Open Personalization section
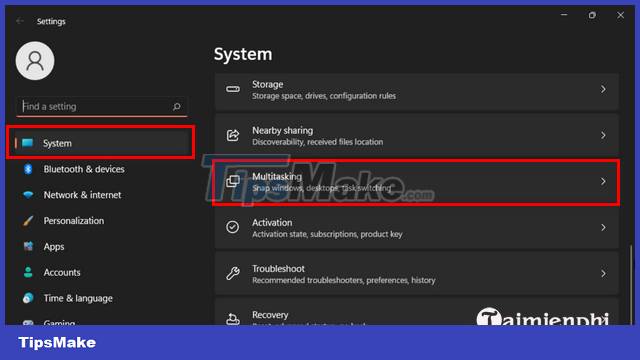The height and width of the screenshot is (360, 640). click(73, 221)
